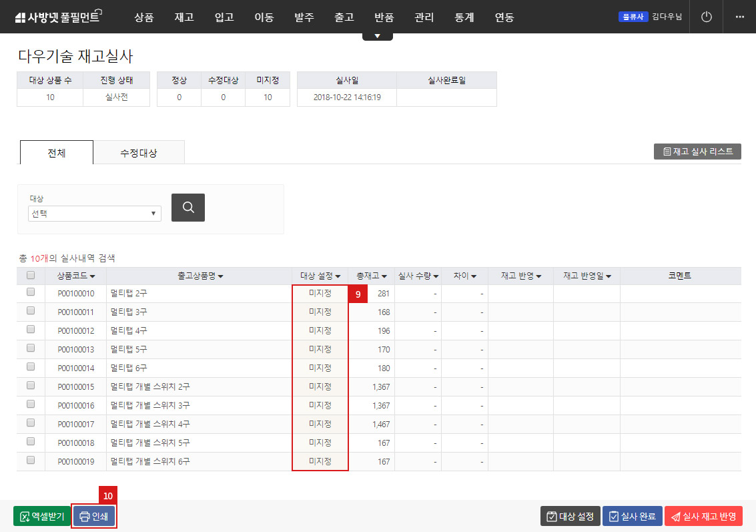Open the ••• more options menu

click(739, 17)
